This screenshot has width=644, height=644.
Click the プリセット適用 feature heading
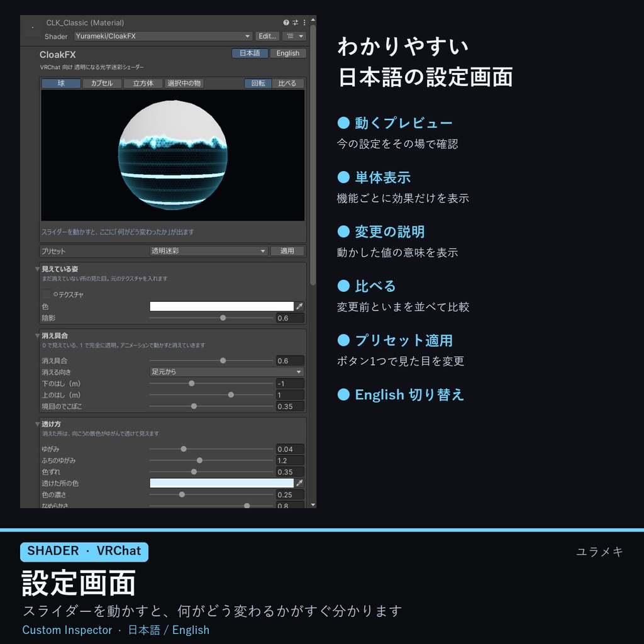click(x=404, y=340)
